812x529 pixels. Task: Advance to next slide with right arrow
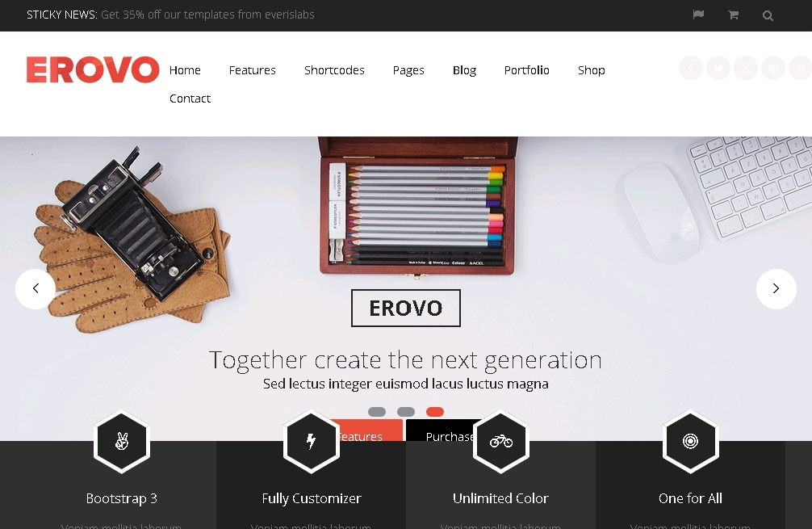776,288
